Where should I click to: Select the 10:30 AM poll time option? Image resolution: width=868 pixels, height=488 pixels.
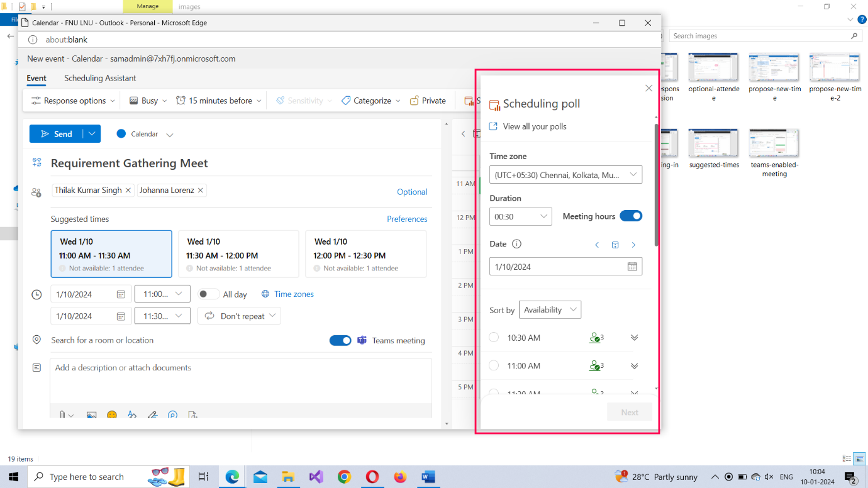tap(494, 338)
